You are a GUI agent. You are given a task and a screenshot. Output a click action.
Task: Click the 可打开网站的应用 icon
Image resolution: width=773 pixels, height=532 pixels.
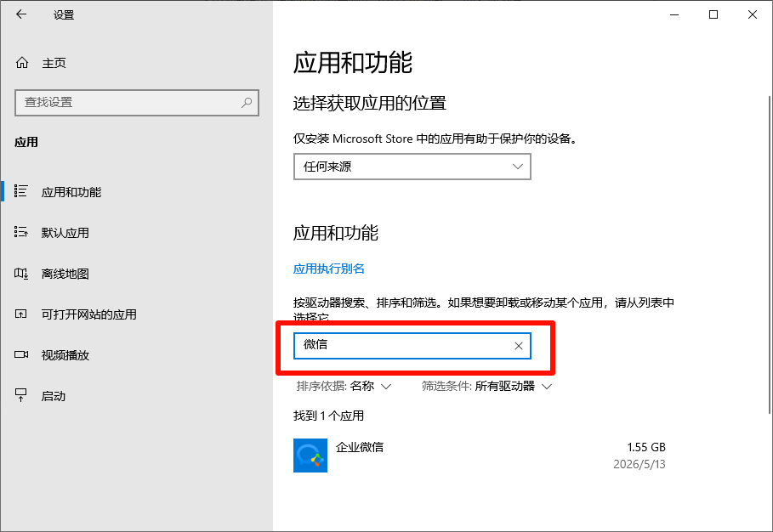20,314
